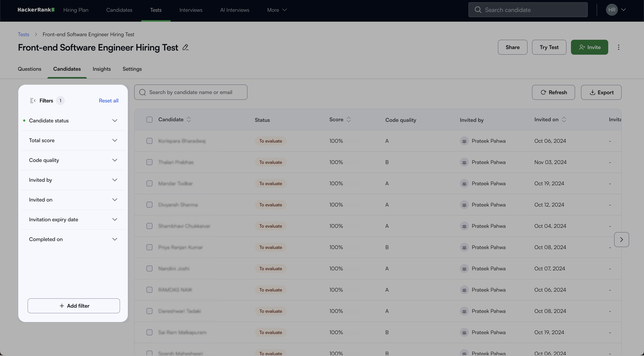Collapse the Filters panel icon

pos(32,101)
